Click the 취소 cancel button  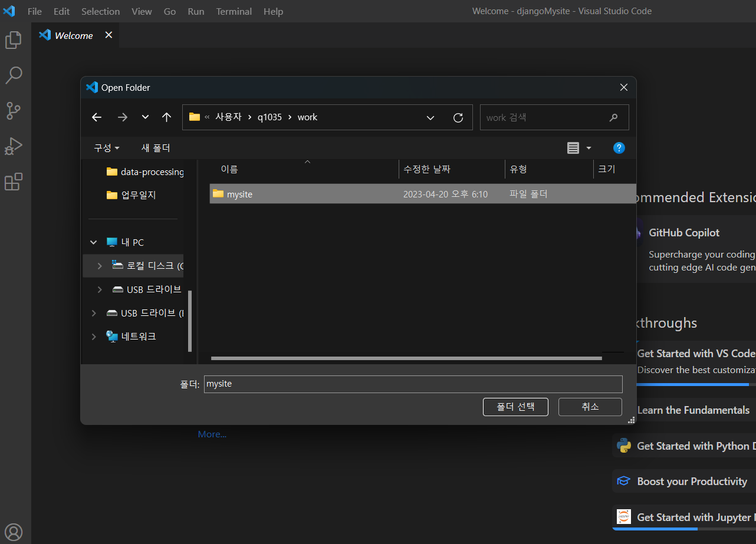(590, 407)
